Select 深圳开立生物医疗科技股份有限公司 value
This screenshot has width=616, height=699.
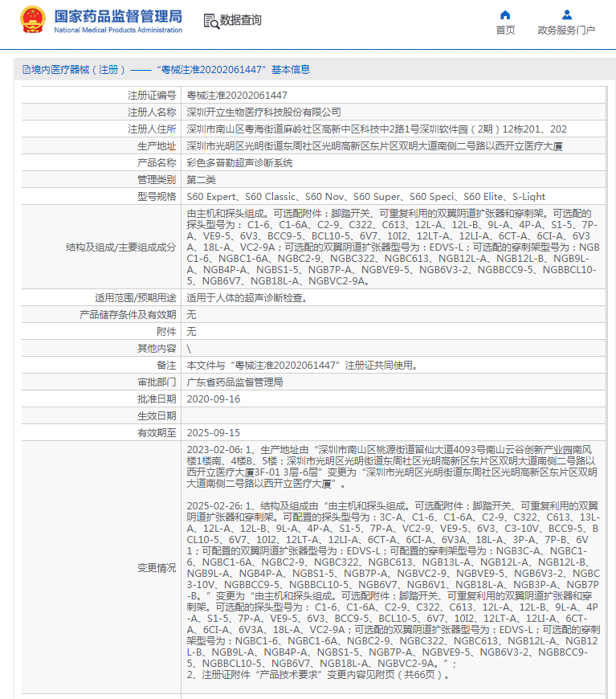[263, 112]
